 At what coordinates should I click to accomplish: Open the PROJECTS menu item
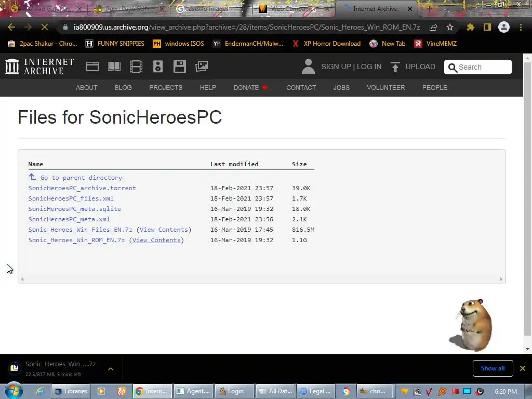pos(166,87)
